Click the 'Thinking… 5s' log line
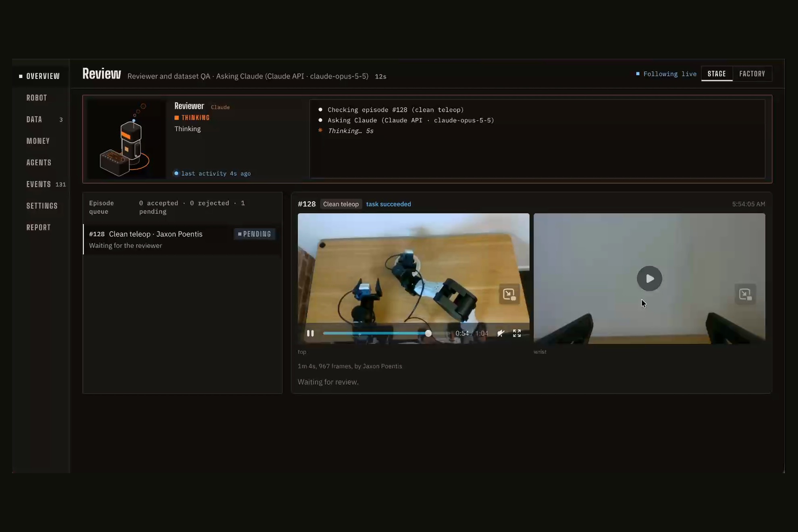The height and width of the screenshot is (532, 798). (x=350, y=131)
